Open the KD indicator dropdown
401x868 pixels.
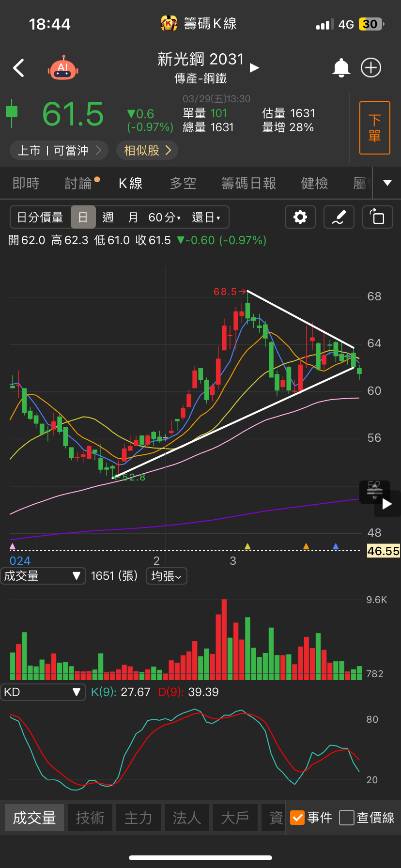(x=43, y=692)
